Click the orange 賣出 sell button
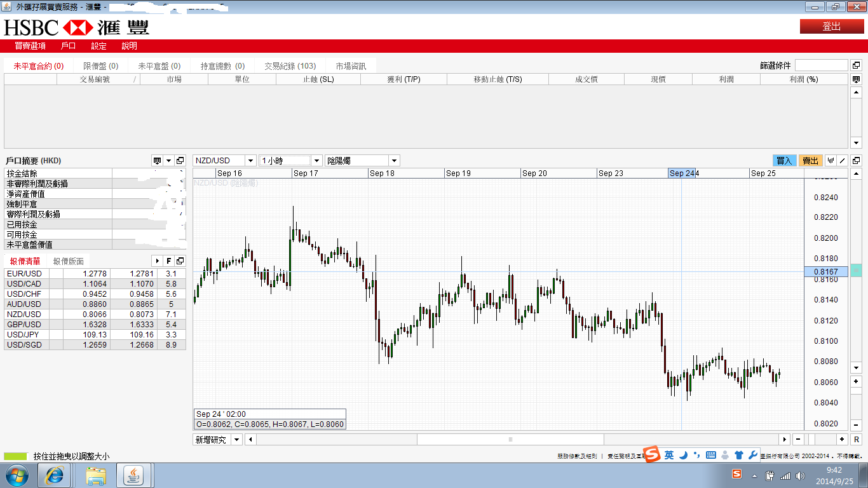This screenshot has height=488, width=868. coord(810,161)
